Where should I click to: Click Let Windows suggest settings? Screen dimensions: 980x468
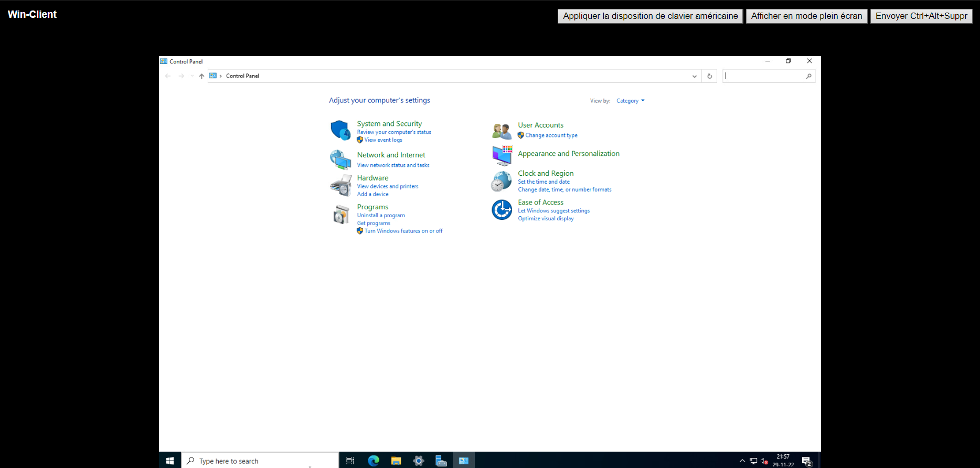[554, 211]
